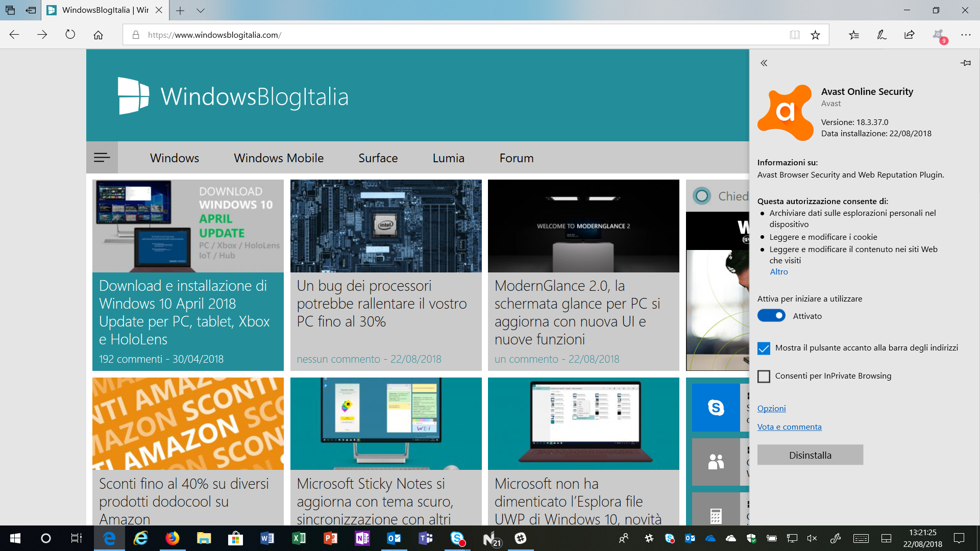Open Cortana from the taskbar
Screen dimensions: 980x551
[46, 538]
